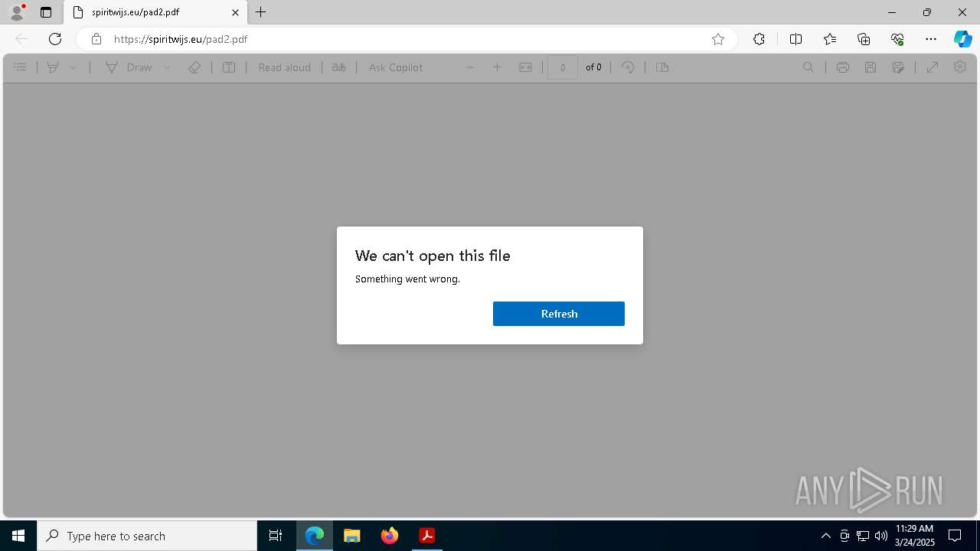Open the clock showing 11:29 AM
Screen dimensions: 980x551
pos(915,536)
